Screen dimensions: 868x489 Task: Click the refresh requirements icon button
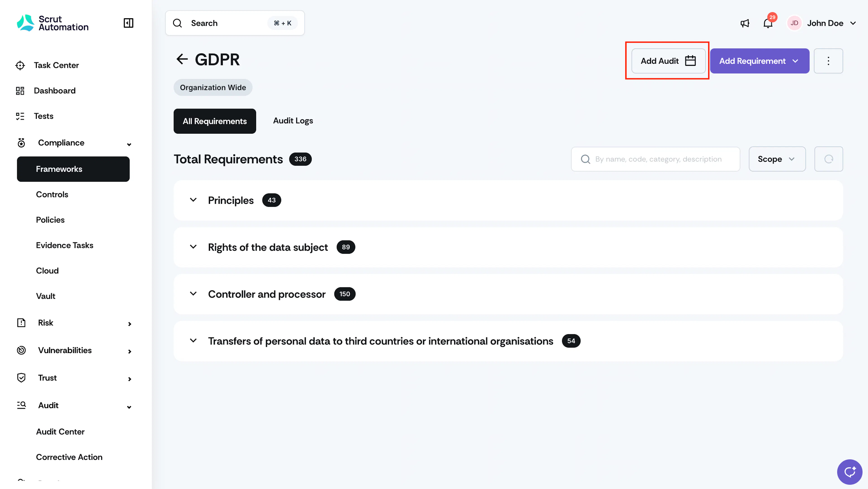coord(829,159)
